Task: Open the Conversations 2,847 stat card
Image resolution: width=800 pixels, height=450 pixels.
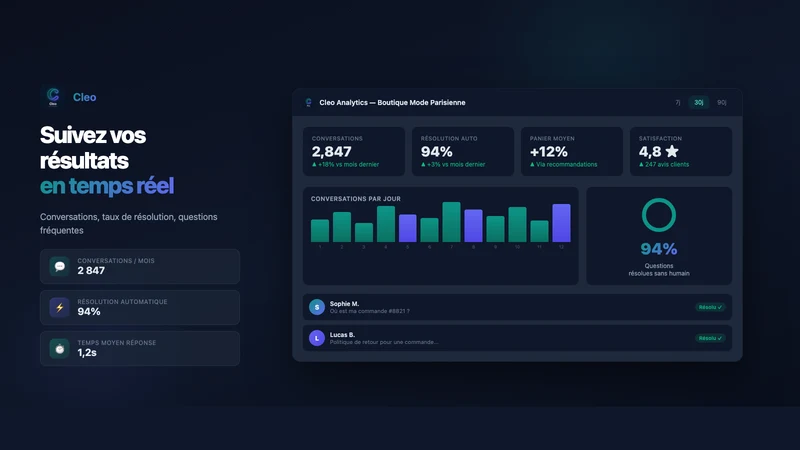Action: point(354,152)
